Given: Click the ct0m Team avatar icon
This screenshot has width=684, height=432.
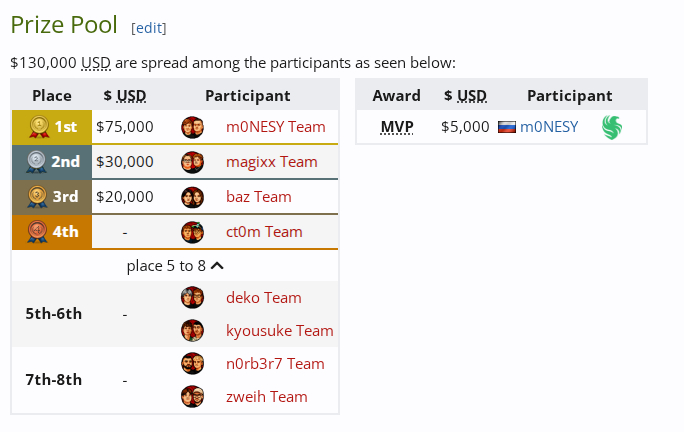Looking at the screenshot, I should (193, 232).
